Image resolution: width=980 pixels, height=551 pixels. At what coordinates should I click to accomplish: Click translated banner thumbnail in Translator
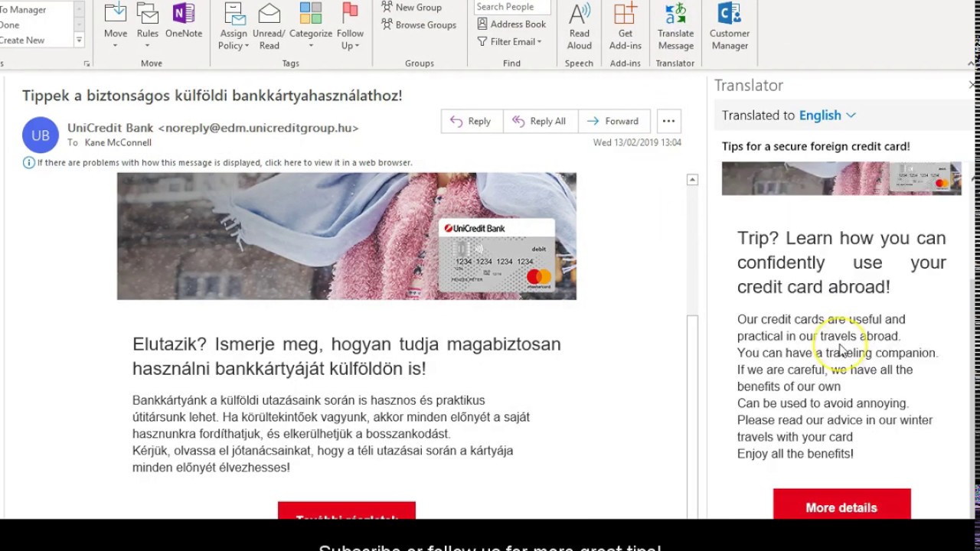pos(841,178)
